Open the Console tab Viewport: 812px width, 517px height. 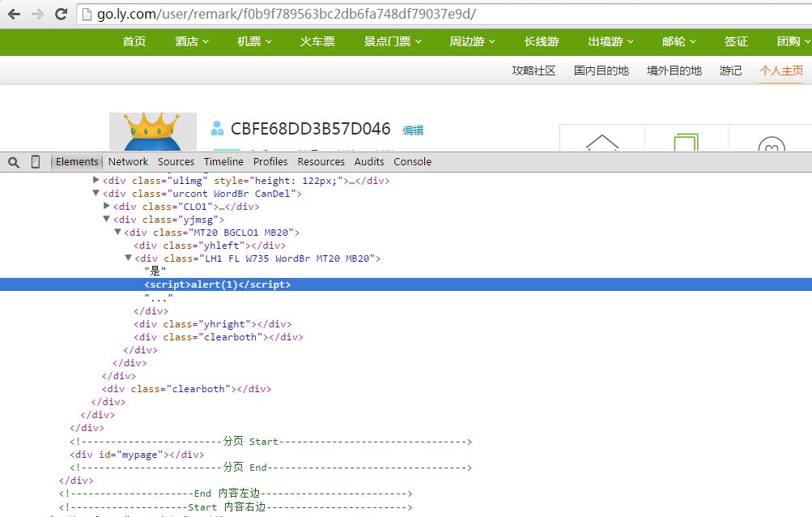[412, 162]
